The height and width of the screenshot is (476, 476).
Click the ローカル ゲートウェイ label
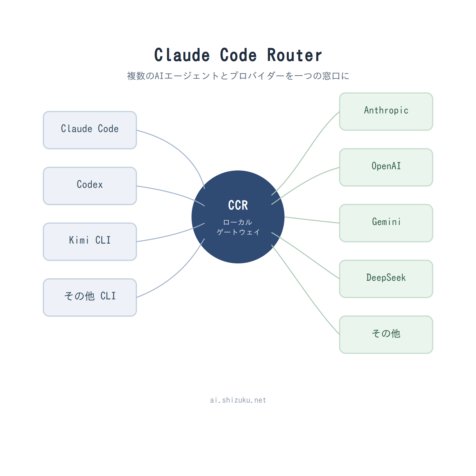click(238, 227)
